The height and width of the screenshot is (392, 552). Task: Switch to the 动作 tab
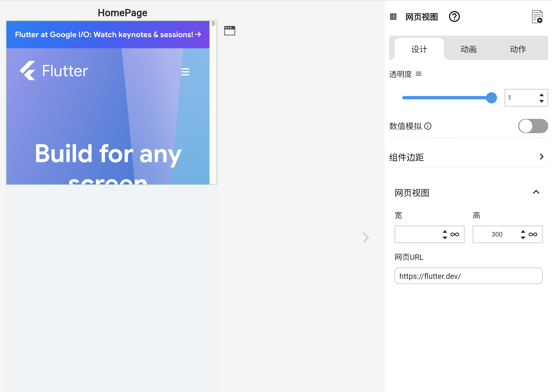click(518, 49)
